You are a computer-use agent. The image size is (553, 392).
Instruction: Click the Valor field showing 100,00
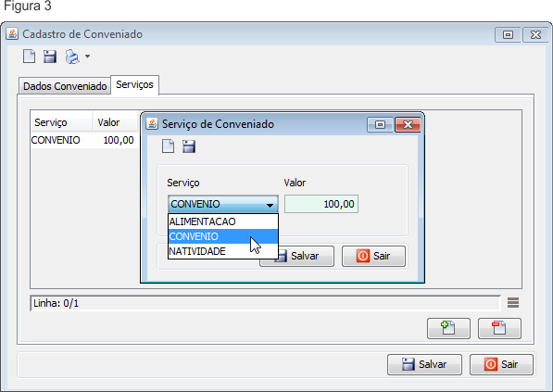tap(321, 204)
